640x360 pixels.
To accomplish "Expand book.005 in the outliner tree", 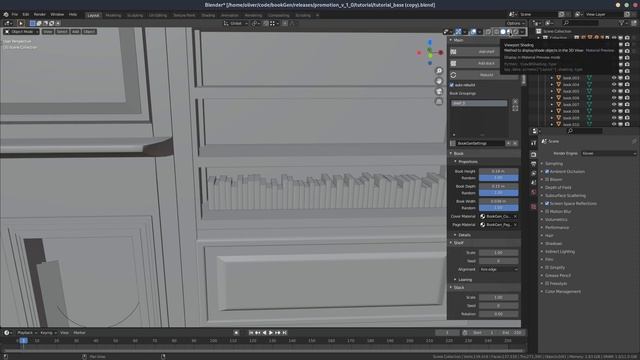I will [x=551, y=91].
